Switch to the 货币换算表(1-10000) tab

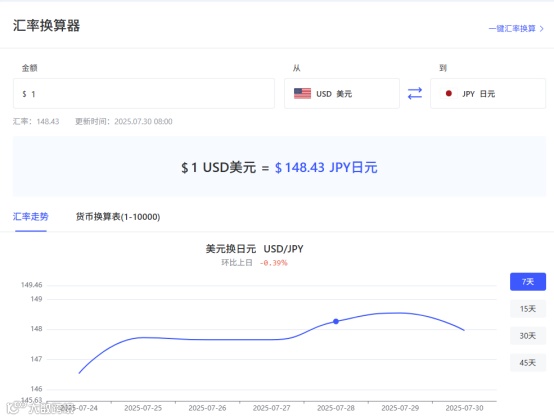118,217
